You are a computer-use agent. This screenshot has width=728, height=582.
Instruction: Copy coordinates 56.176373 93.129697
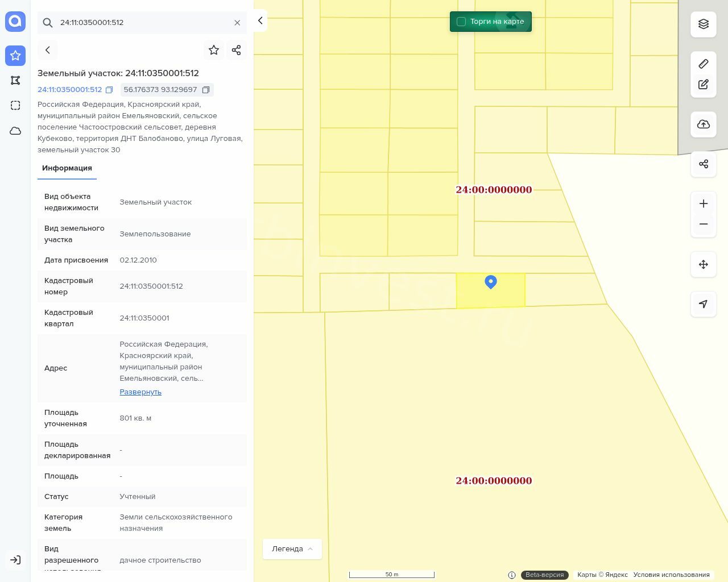point(206,90)
